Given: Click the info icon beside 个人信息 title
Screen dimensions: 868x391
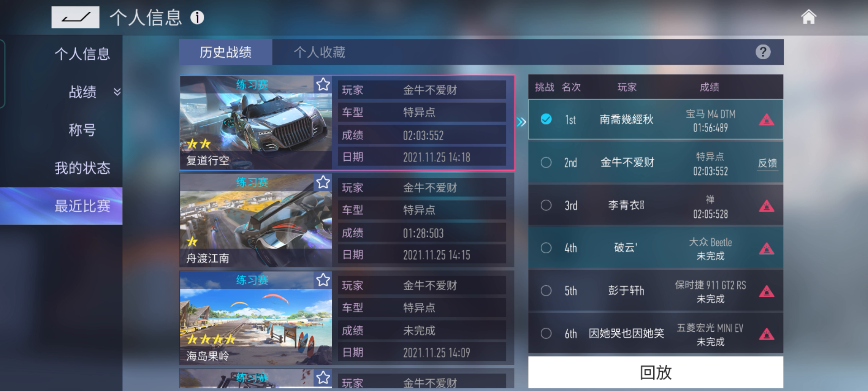Looking at the screenshot, I should (x=197, y=18).
